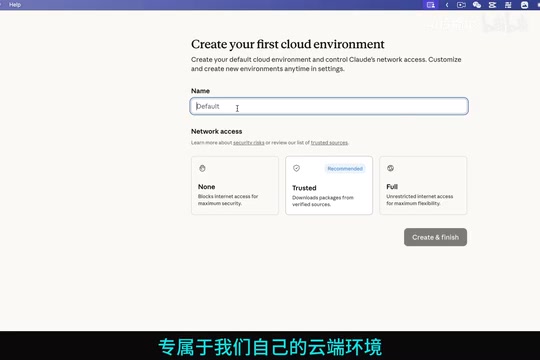Click the Name input field
Image resolution: width=540 pixels, height=360 pixels.
(x=329, y=106)
